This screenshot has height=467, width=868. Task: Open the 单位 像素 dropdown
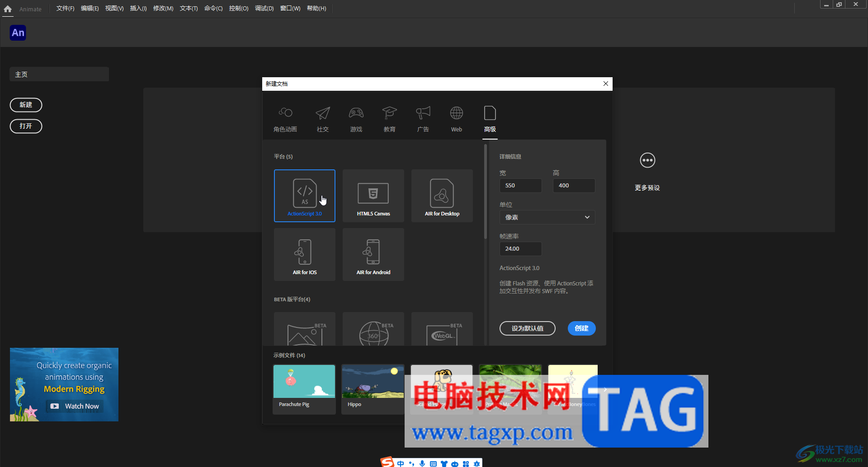pyautogui.click(x=547, y=217)
